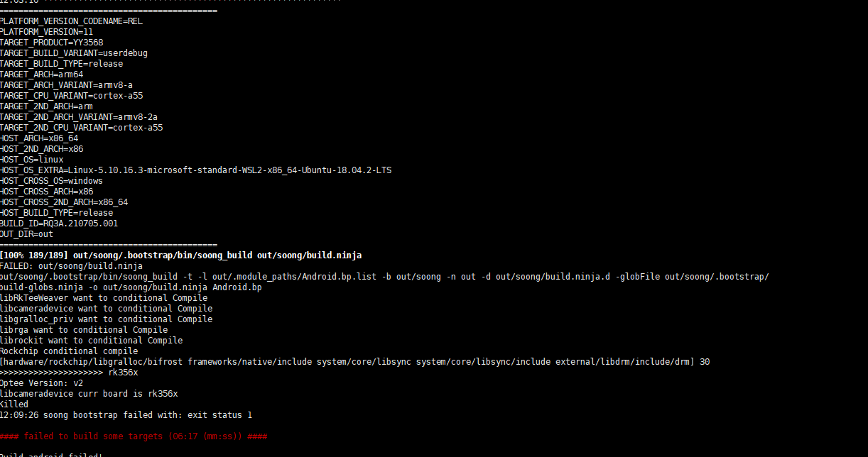Image resolution: width=868 pixels, height=457 pixels.
Task: Click the TARGET_PRODUCT=YY3568 line
Action: [51, 43]
